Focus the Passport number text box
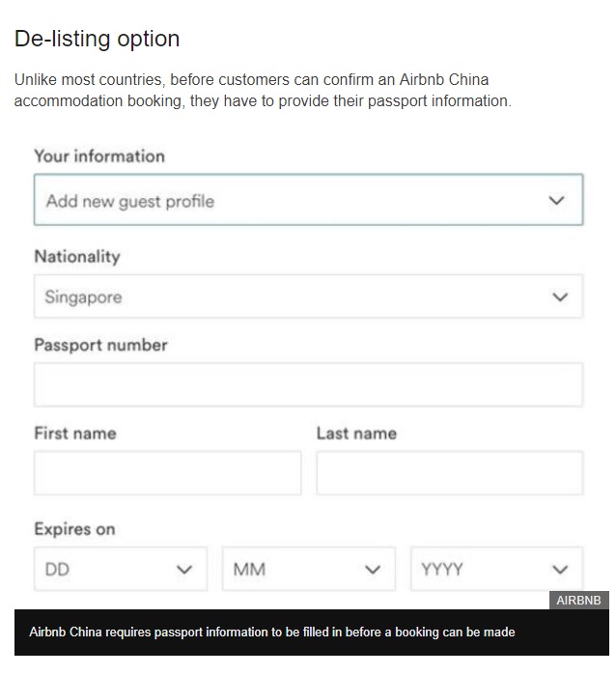This screenshot has height=675, width=616. pyautogui.click(x=308, y=384)
